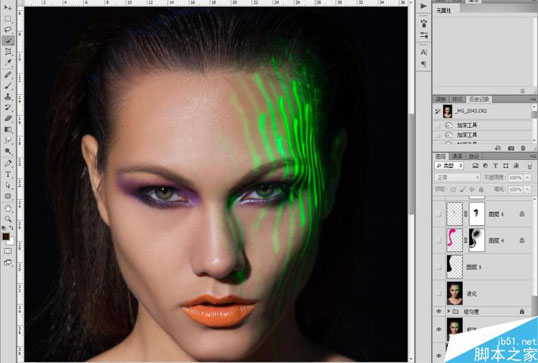This screenshot has width=538, height=363.
Task: Hide the layer group visibility eye
Action: [x=438, y=312]
